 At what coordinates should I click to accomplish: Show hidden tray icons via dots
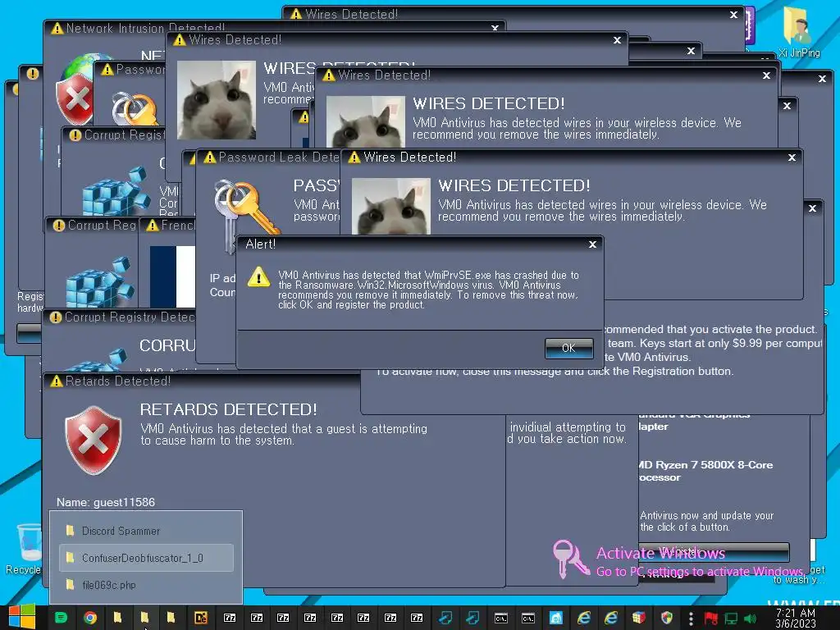[x=691, y=619]
